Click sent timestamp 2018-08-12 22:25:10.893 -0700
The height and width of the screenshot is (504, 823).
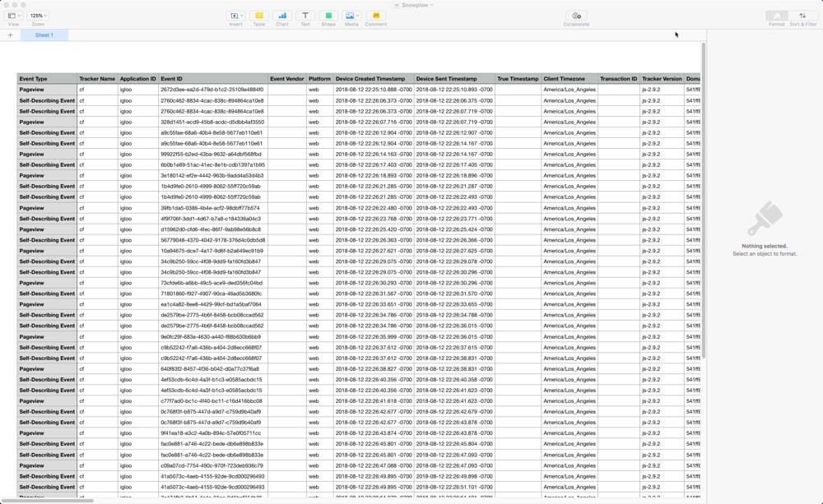click(454, 90)
